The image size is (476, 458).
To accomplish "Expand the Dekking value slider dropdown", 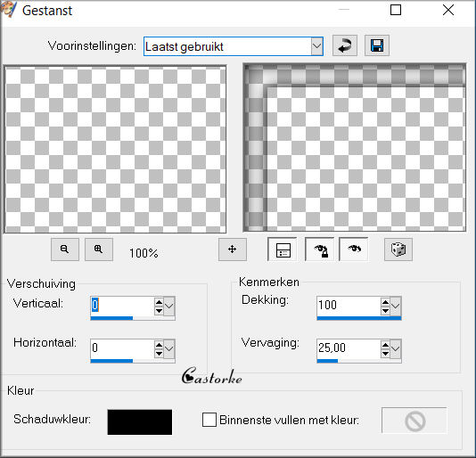I will coord(395,307).
